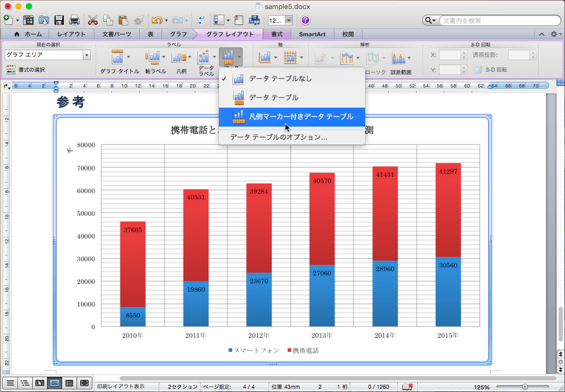565x392 pixels.
Task: Switch to Full Screen view
Action: [84, 383]
